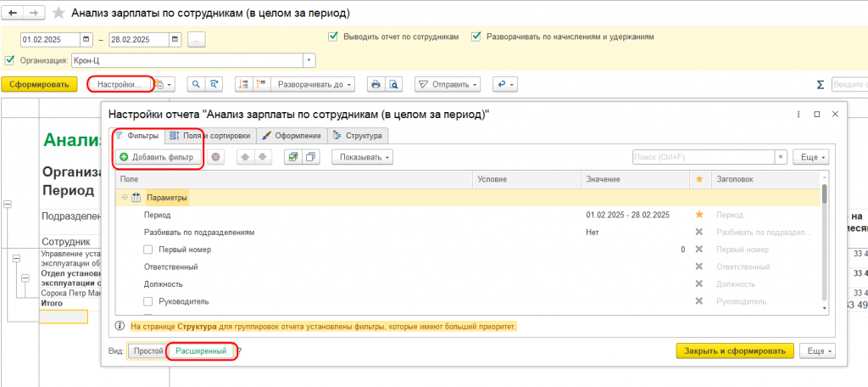The height and width of the screenshot is (387, 868).
Task: Move filter down with the down arrow
Action: point(263,157)
